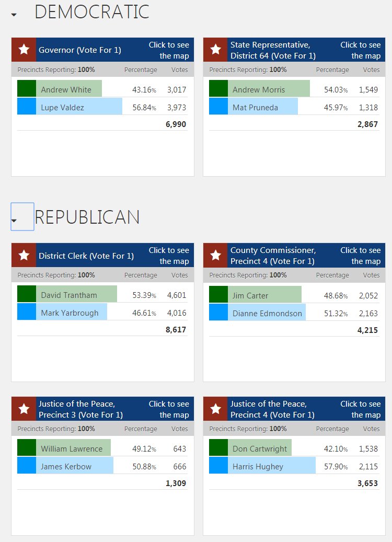Click the James Kerbow result bar

coord(75,465)
